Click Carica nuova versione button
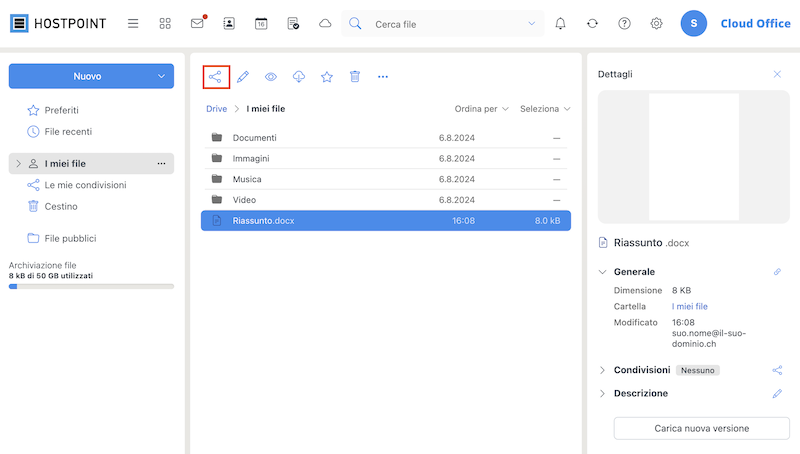This screenshot has width=800, height=454. (x=702, y=428)
